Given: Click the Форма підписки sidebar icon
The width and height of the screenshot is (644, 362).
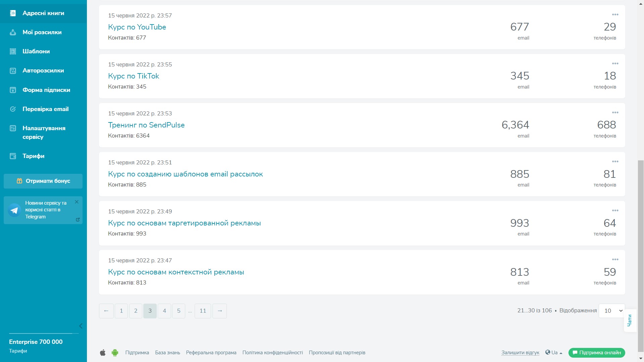Looking at the screenshot, I should pyautogui.click(x=13, y=90).
